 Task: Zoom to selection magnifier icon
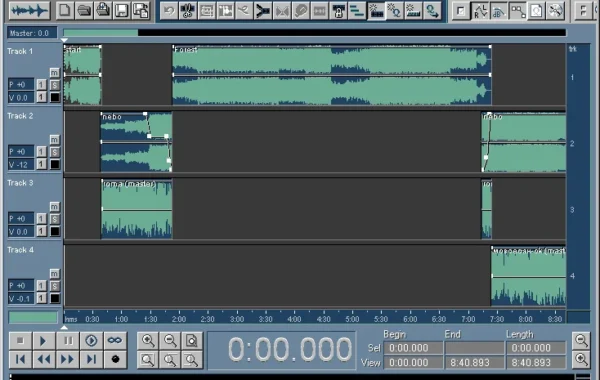tap(148, 359)
